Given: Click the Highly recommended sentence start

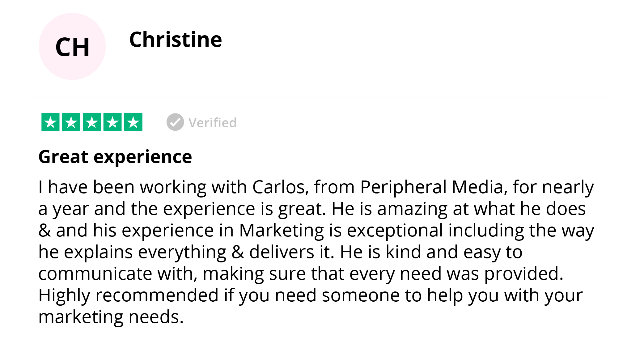Looking at the screenshot, I should pyautogui.click(x=129, y=296).
